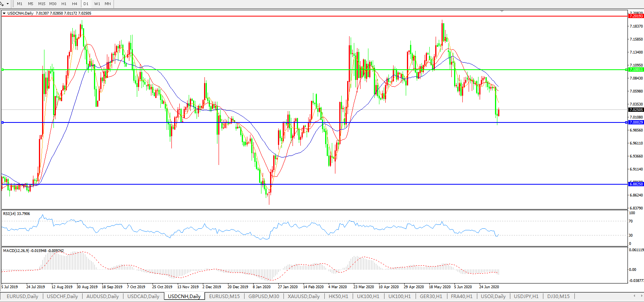This screenshot has height=302, width=644.
Task: Switch to the W1 weekly timeframe
Action: coord(97,4)
